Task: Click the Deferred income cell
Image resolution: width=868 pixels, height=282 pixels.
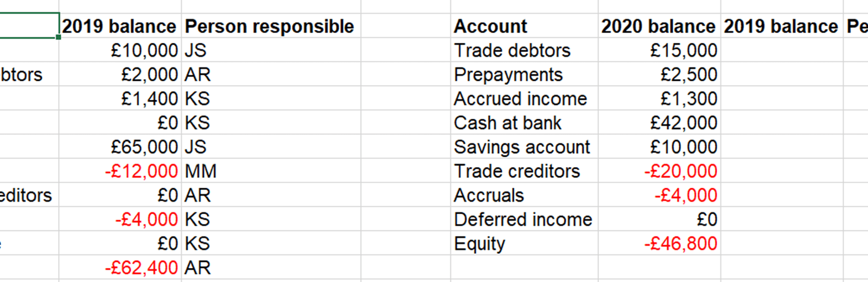Action: coord(523,220)
